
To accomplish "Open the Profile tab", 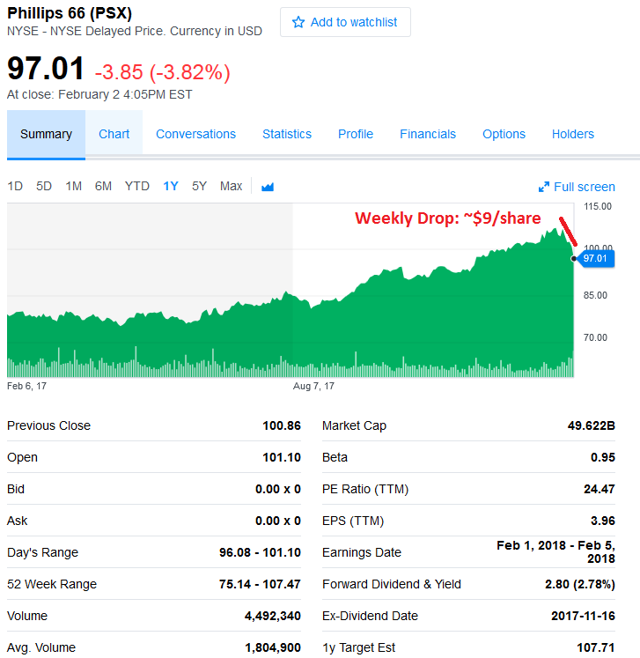I will click(x=355, y=134).
